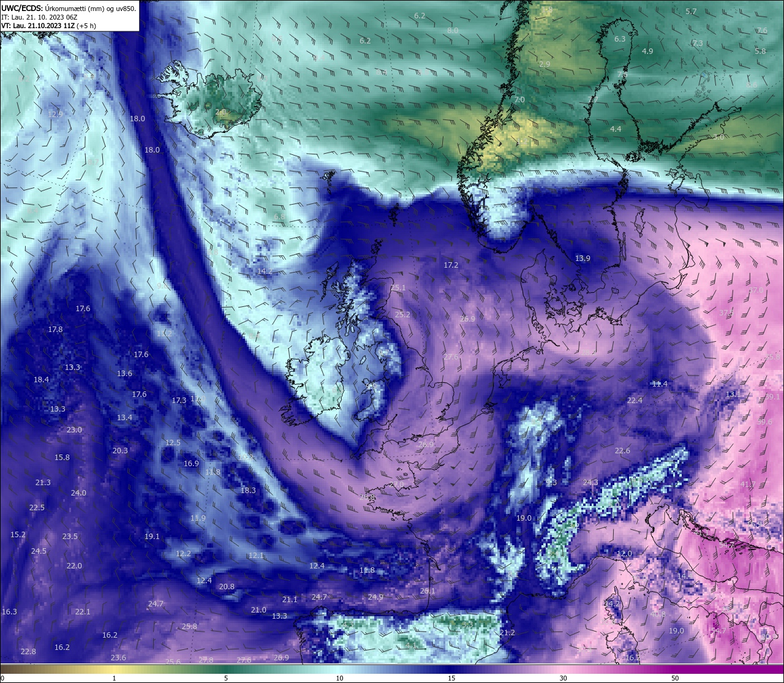Click the map value '24.0'
Screen dimensions: 784x683
pos(78,493)
